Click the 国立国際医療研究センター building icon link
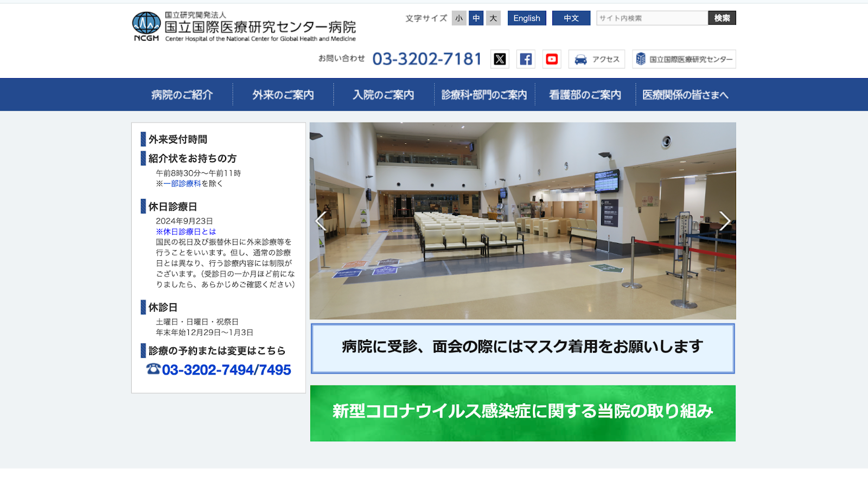 pos(641,59)
